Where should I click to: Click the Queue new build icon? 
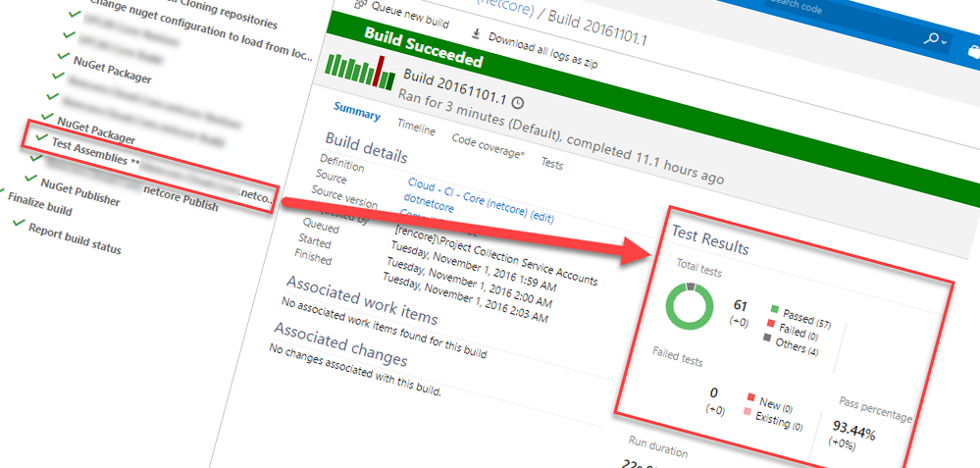coord(360,7)
